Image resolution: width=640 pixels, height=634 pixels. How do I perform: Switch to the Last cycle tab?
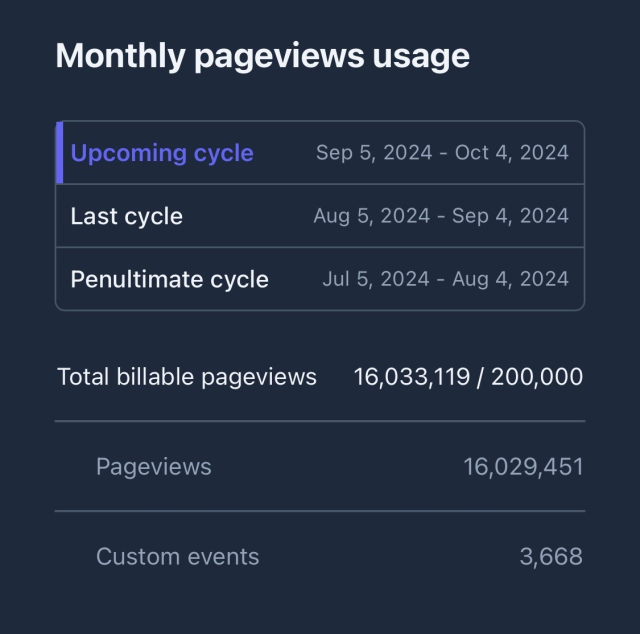pyautogui.click(x=127, y=216)
